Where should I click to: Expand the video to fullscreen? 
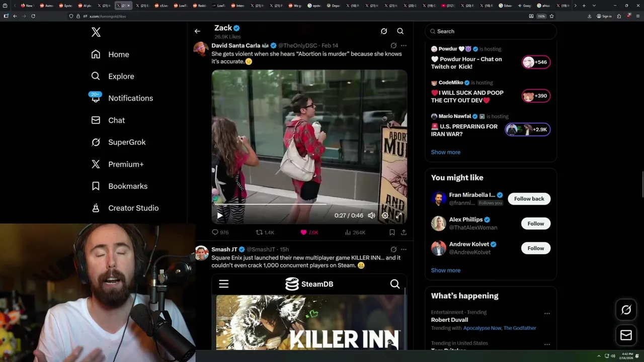tap(398, 215)
